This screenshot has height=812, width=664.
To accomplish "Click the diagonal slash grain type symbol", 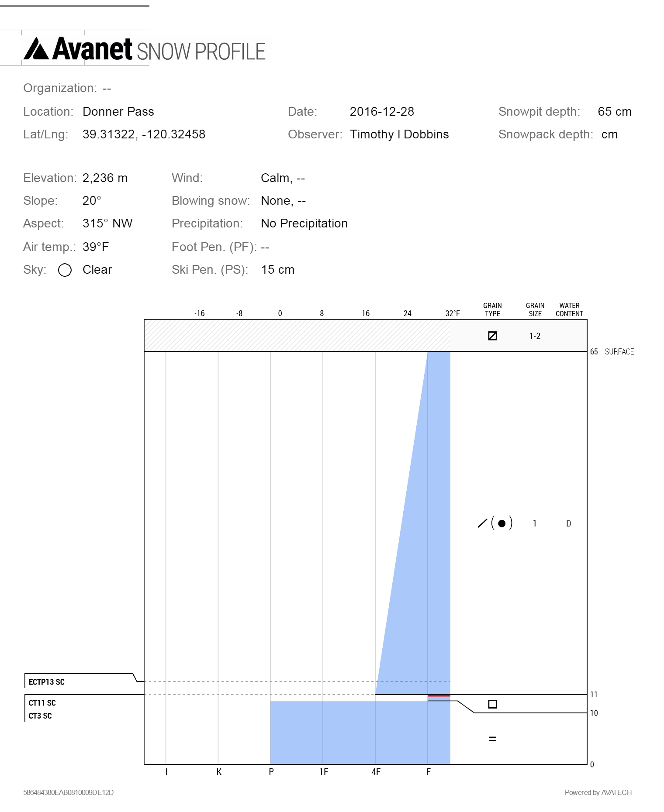I will click(x=482, y=523).
